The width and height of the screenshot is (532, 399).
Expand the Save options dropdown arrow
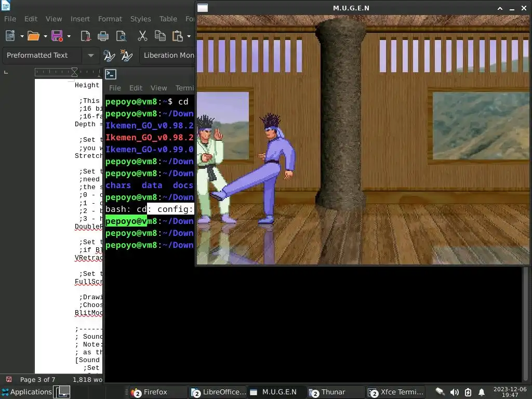point(69,36)
